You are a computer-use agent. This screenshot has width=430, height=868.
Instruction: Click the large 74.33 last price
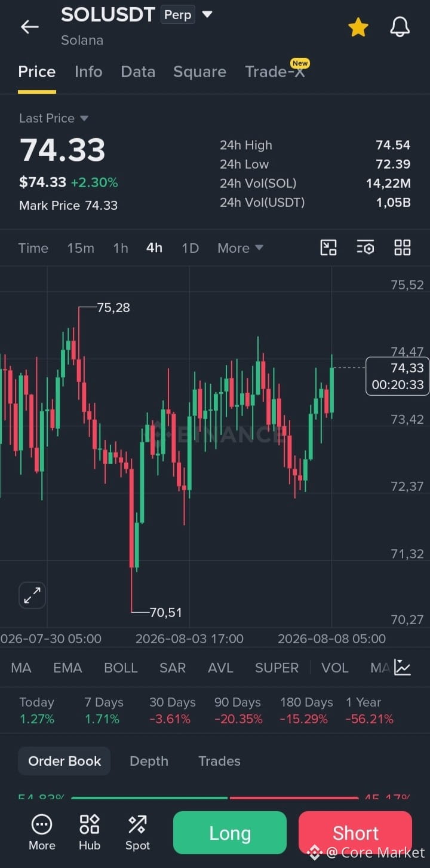(x=63, y=150)
